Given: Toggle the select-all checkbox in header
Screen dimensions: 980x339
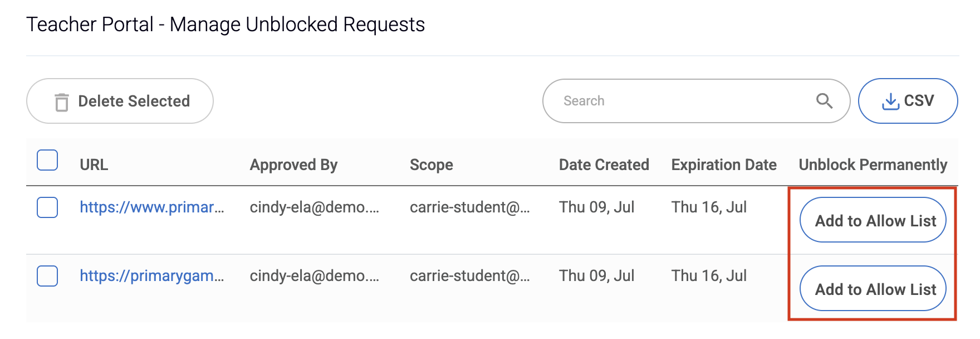Looking at the screenshot, I should pos(47,160).
